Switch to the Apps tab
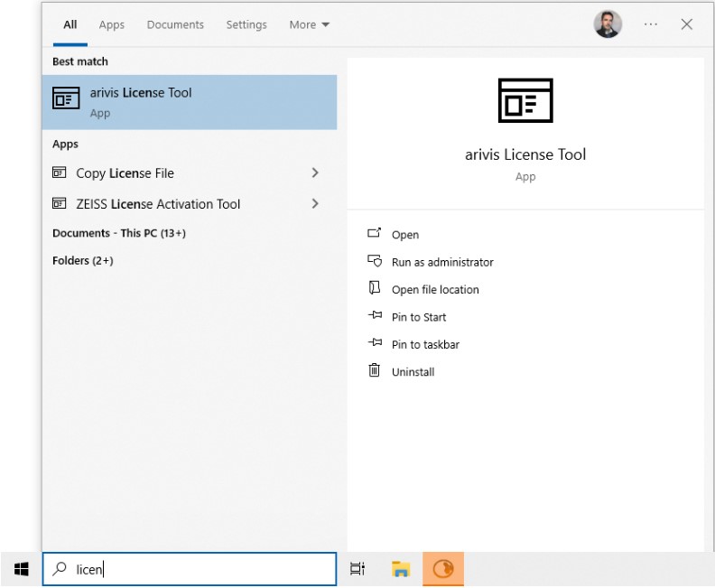 tap(112, 24)
